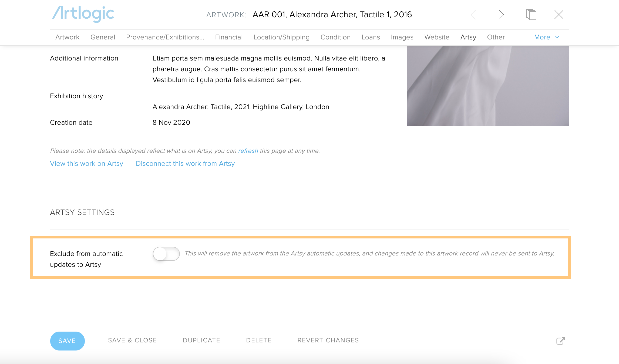Open the Location/Shipping tab
The image size is (619, 364).
click(281, 37)
